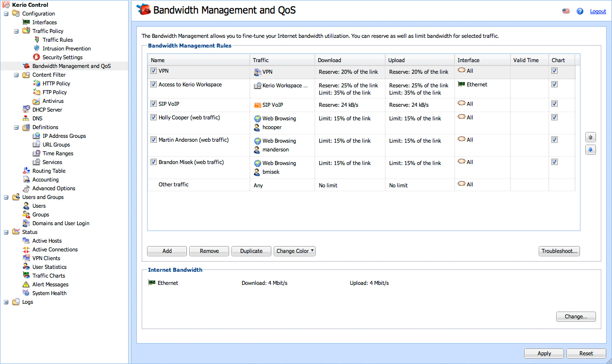
Task: Click the Download column header
Action: pyautogui.click(x=350, y=60)
